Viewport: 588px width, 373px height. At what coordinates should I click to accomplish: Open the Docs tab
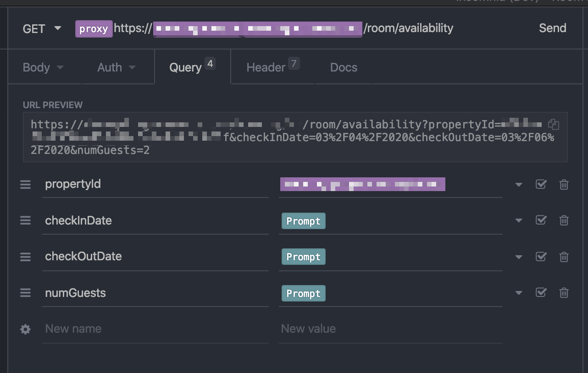[344, 67]
